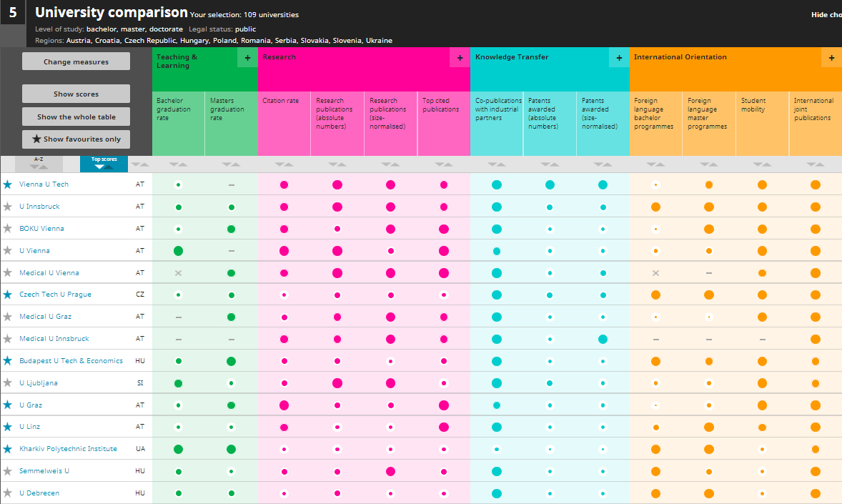Click the Change measures button
The width and height of the screenshot is (842, 504).
coord(76,61)
